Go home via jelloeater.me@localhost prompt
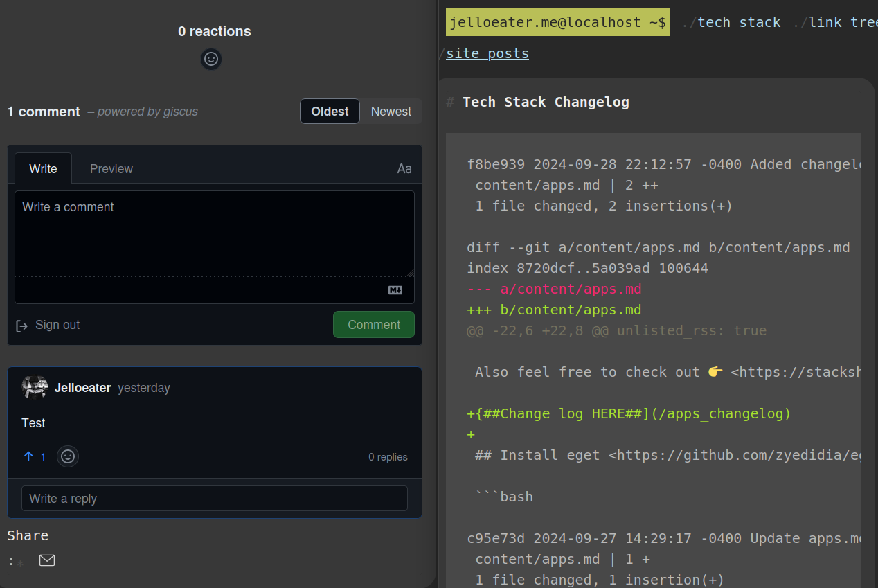 557,22
